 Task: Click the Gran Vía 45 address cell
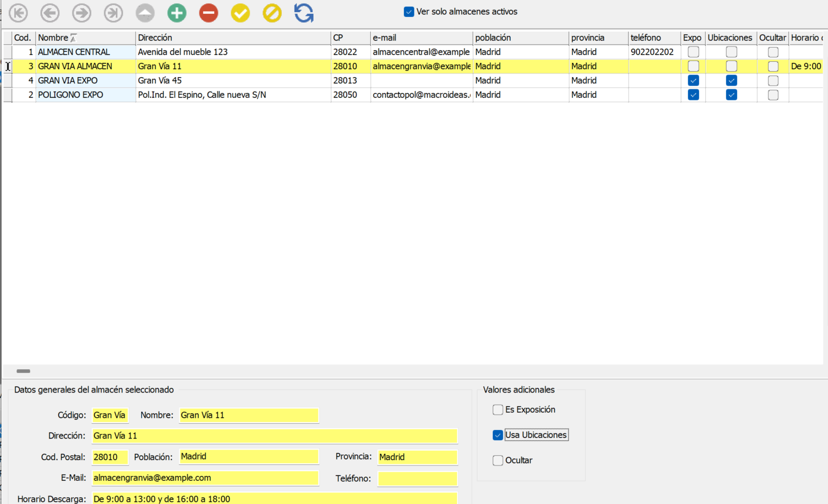coord(233,80)
